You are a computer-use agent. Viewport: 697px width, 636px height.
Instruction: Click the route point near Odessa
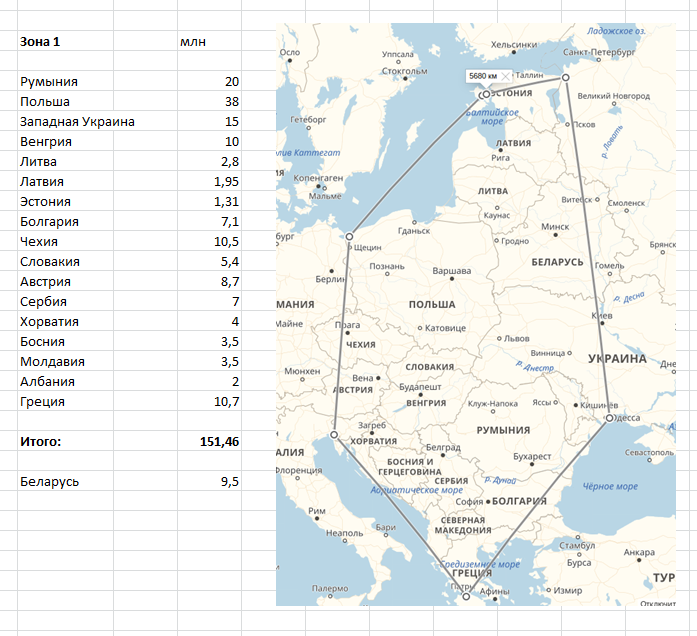pyautogui.click(x=609, y=419)
